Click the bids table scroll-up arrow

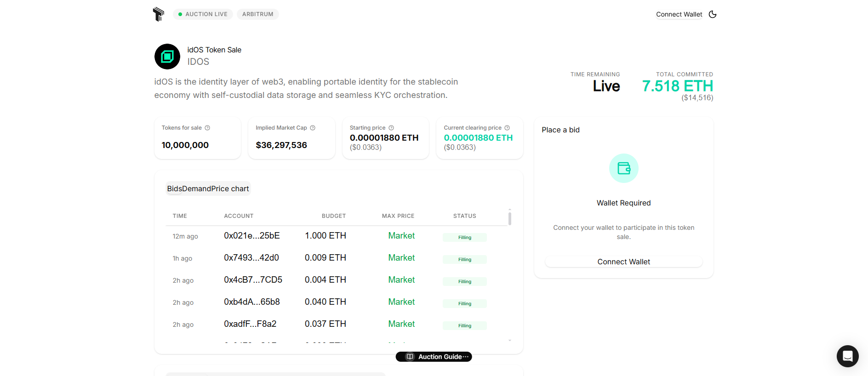pyautogui.click(x=510, y=210)
